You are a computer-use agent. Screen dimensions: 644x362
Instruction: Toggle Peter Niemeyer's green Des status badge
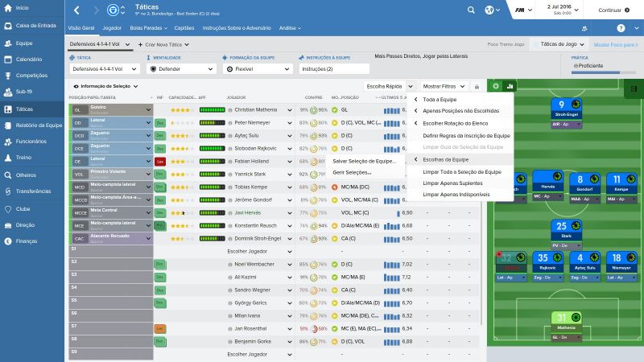[160, 122]
